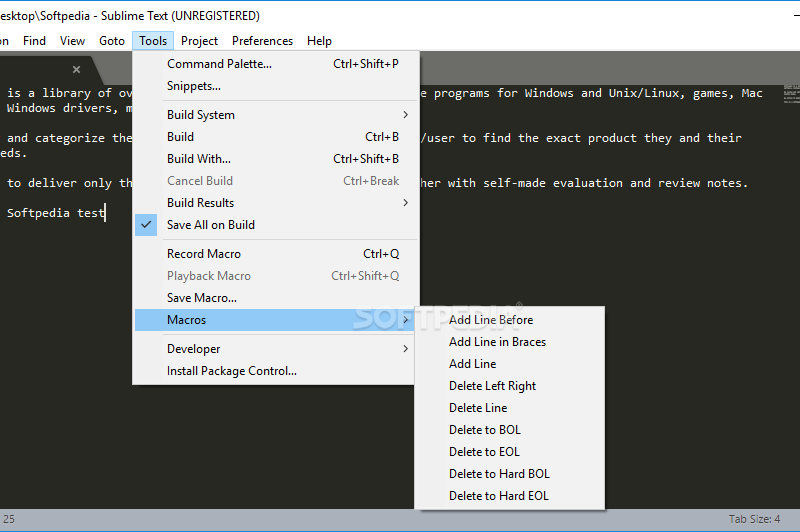Expand the Developer submenu arrow
800x532 pixels.
click(x=406, y=349)
